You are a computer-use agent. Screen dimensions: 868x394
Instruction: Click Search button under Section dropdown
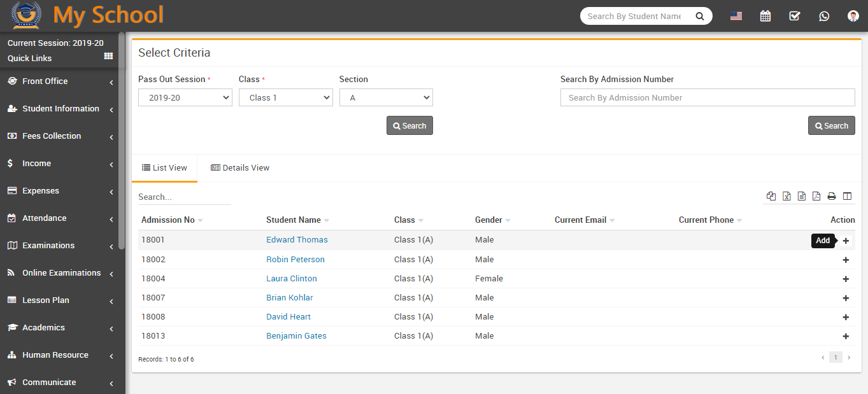click(409, 125)
